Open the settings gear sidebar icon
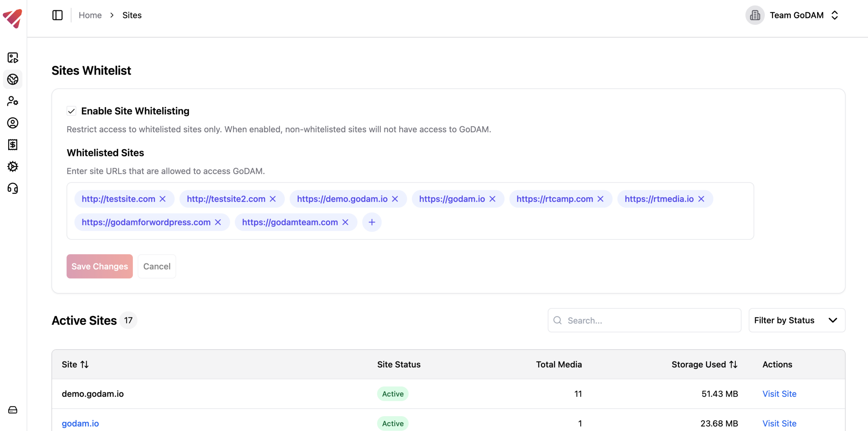Image resolution: width=868 pixels, height=431 pixels. (x=13, y=166)
